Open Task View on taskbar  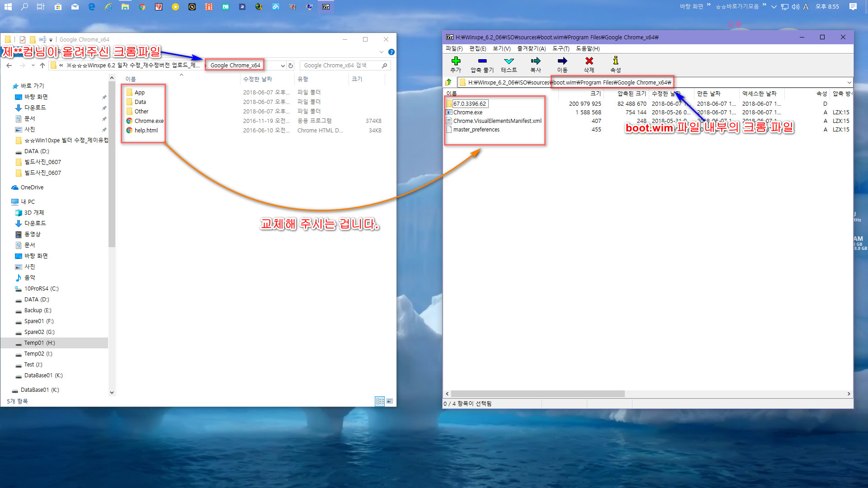pyautogui.click(x=41, y=7)
